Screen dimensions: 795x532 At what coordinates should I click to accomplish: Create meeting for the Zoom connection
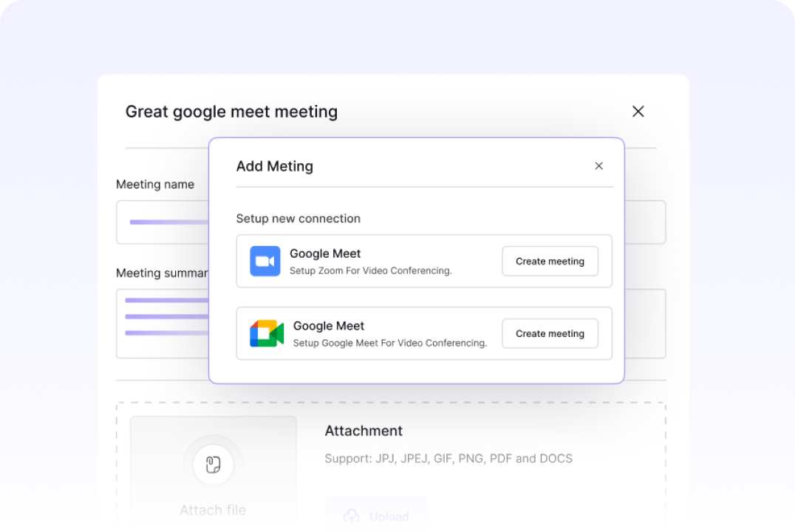click(x=550, y=261)
